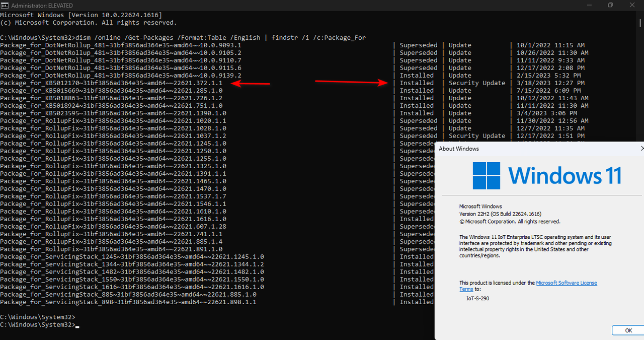Image resolution: width=644 pixels, height=340 pixels.
Task: Click the ServicingStack_1616 package name
Action: (x=132, y=287)
